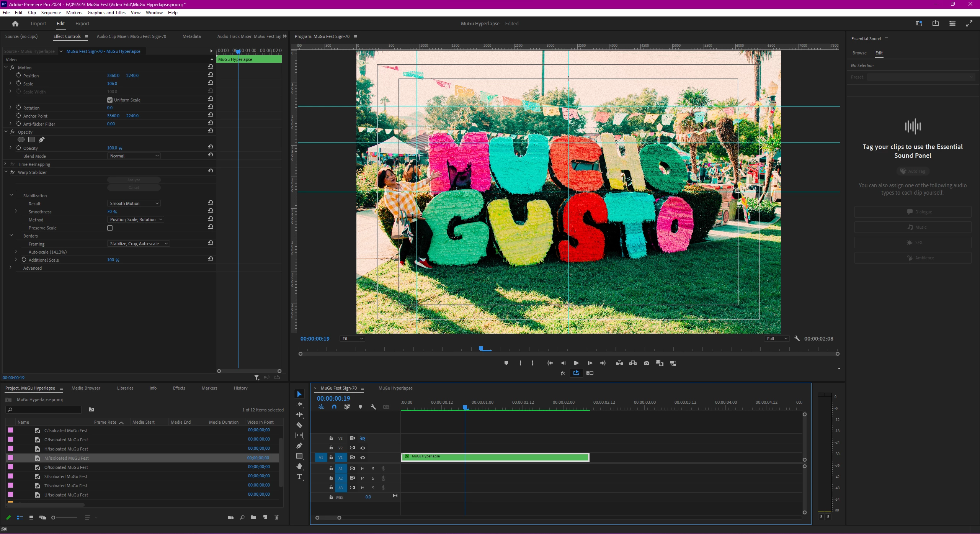Open the Sequence menu
980x534 pixels.
51,13
